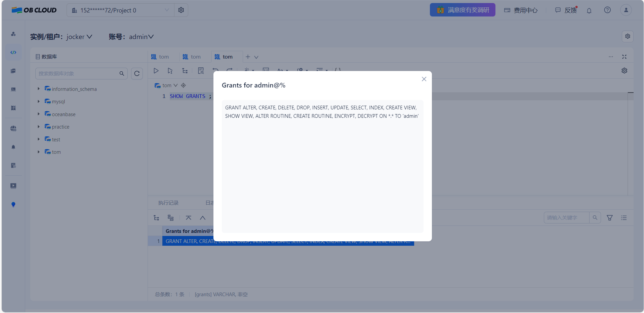Close the Grants for admin@% dialog
The image size is (644, 313).
[424, 79]
